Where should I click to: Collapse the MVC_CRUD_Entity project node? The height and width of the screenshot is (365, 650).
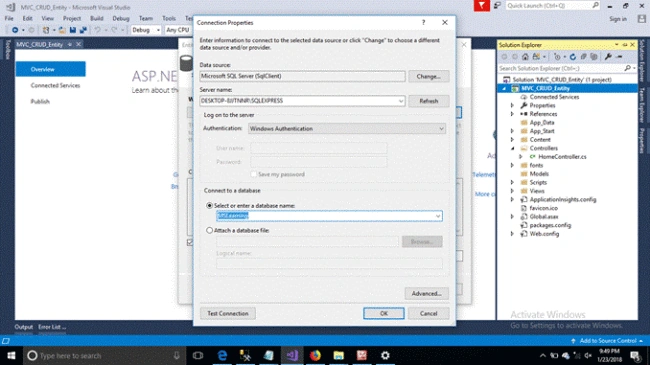point(504,88)
